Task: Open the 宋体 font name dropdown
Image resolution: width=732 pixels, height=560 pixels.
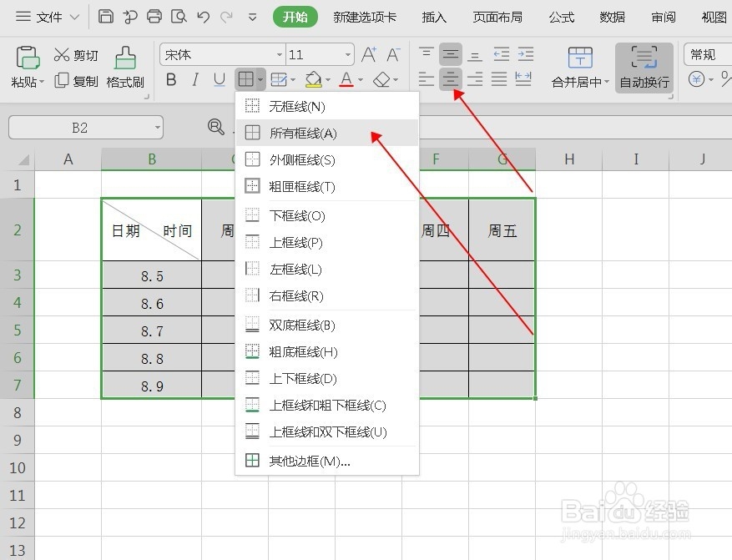Action: pyautogui.click(x=221, y=53)
